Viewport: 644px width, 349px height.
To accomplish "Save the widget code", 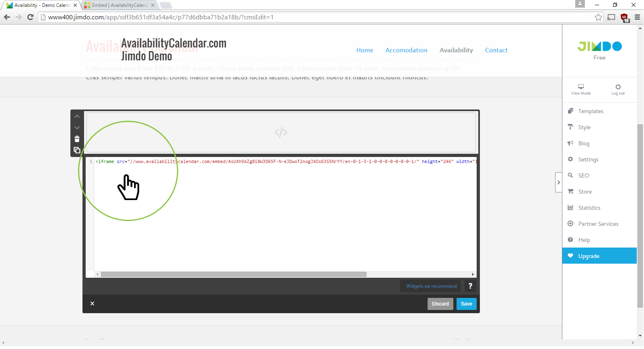I will 466,304.
